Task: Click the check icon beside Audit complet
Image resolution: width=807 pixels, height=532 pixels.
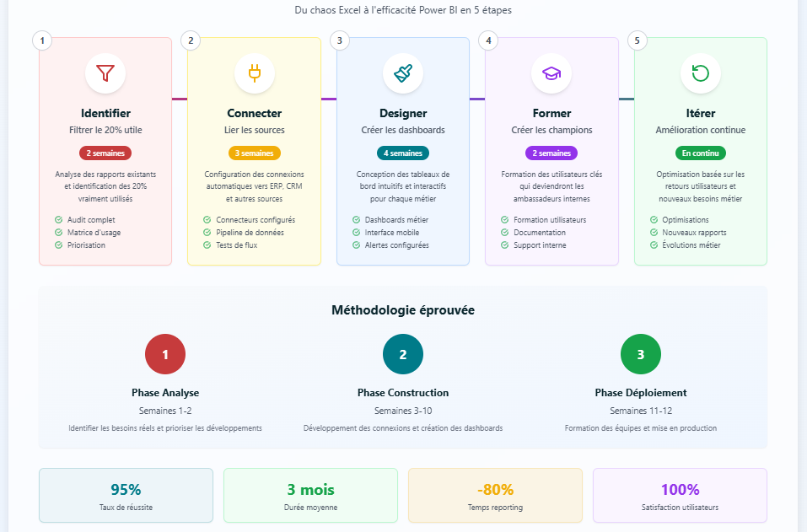Action: 59,220
